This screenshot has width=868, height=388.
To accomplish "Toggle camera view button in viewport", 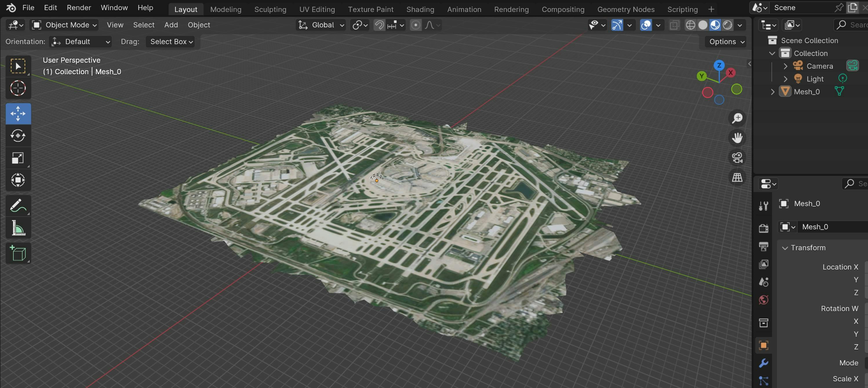I will [x=737, y=158].
